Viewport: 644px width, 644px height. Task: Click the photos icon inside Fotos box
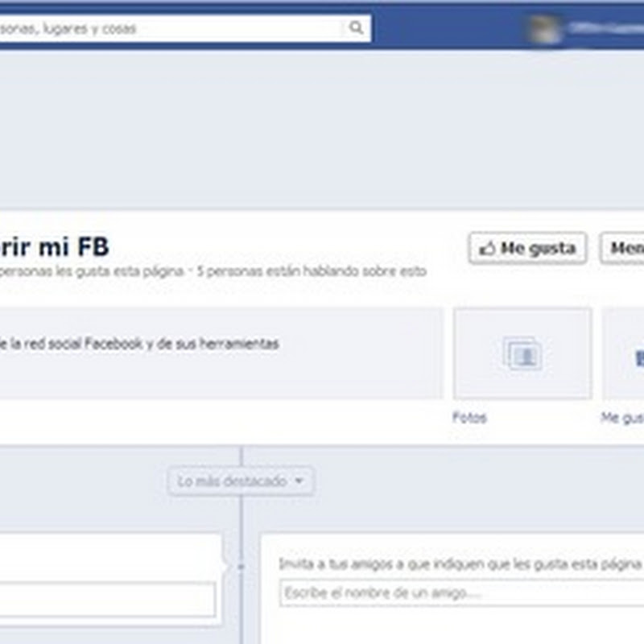click(x=522, y=353)
